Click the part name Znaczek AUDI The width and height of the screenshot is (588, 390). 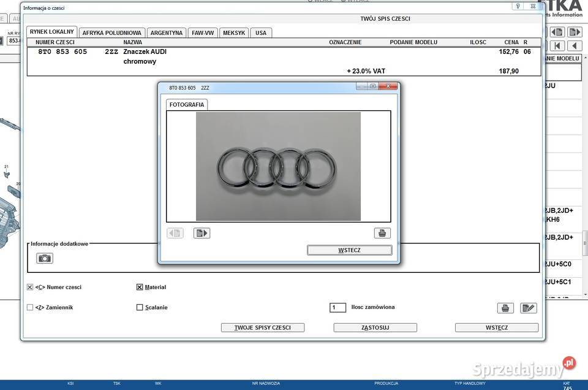(145, 52)
